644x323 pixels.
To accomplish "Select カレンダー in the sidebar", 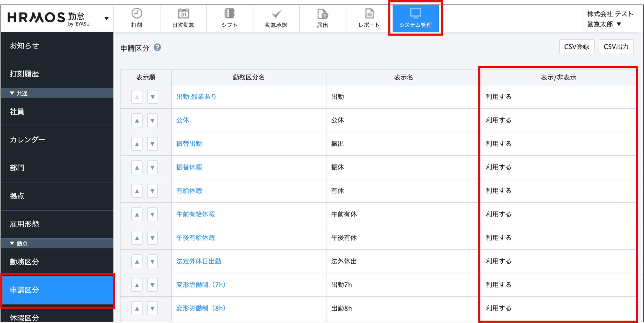I will (x=27, y=140).
